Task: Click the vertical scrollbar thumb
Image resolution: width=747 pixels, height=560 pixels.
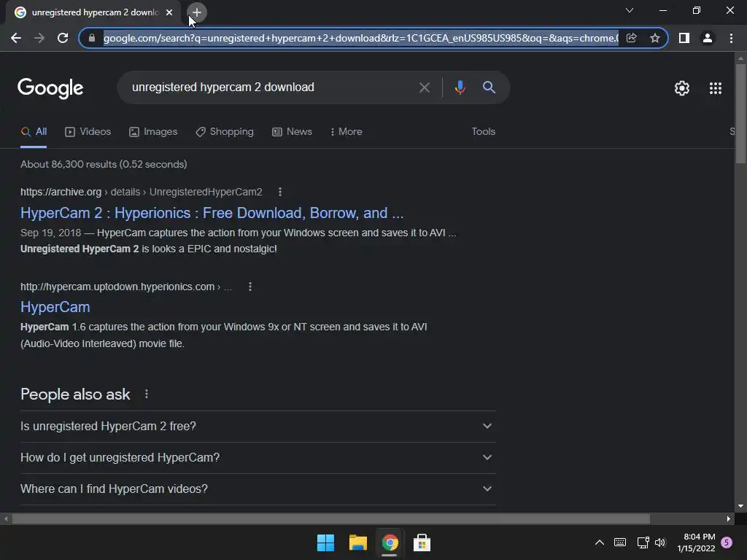Action: tap(740, 114)
